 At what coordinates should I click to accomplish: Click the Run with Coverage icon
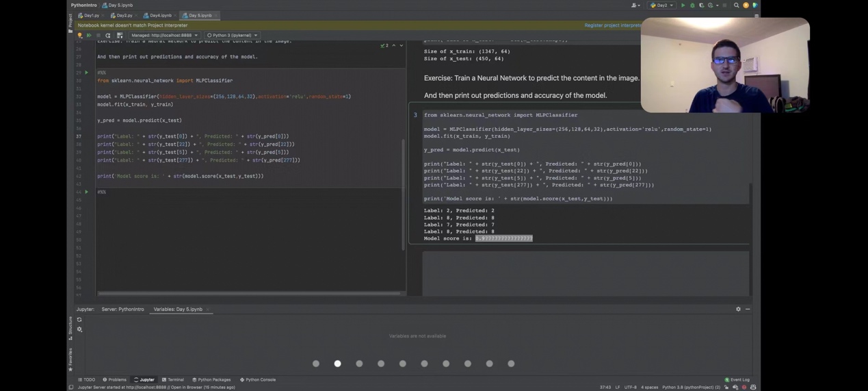pos(701,5)
